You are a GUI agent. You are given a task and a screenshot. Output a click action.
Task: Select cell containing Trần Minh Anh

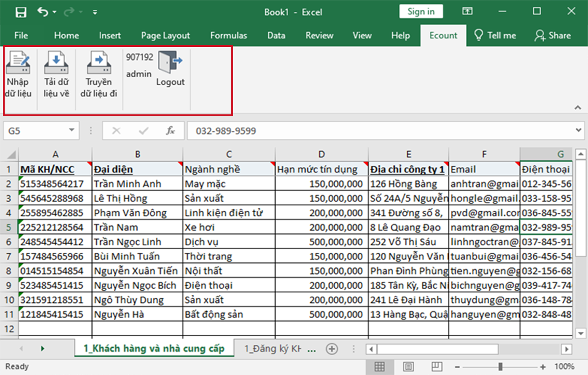pyautogui.click(x=137, y=184)
